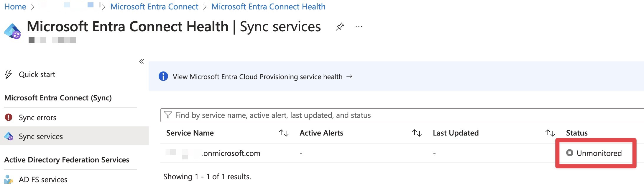Sort by Active Alerts arrows
The width and height of the screenshot is (644, 189).
click(417, 133)
